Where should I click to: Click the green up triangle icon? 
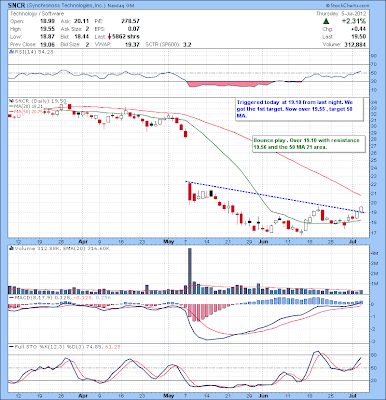326,21
